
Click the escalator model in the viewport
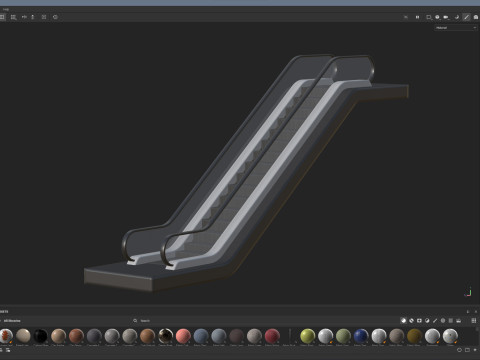(x=247, y=173)
